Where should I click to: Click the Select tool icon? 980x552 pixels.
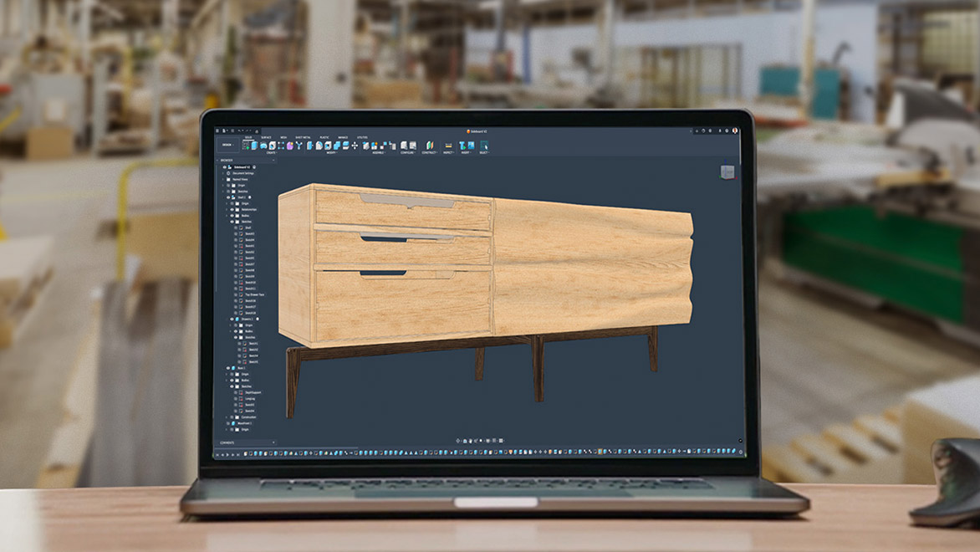click(x=484, y=146)
